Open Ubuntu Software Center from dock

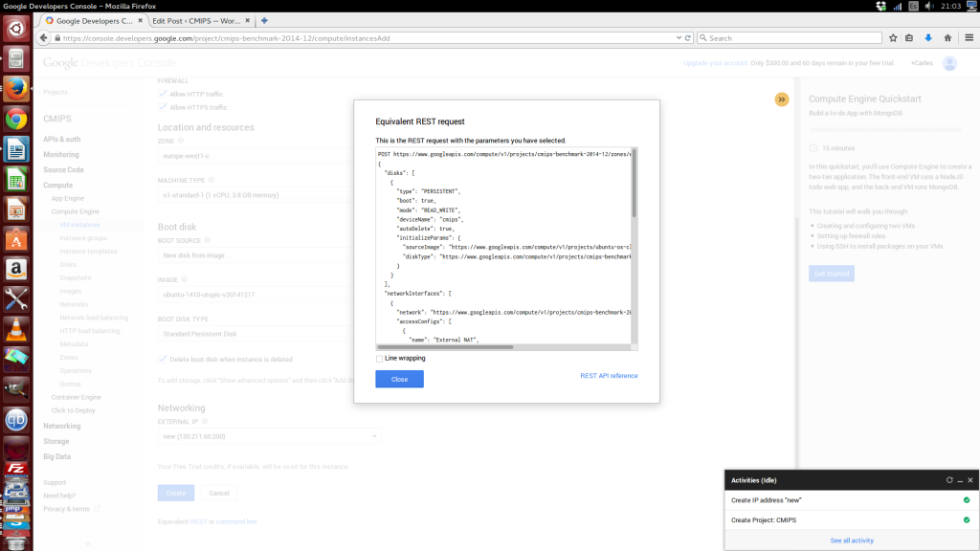pyautogui.click(x=16, y=239)
